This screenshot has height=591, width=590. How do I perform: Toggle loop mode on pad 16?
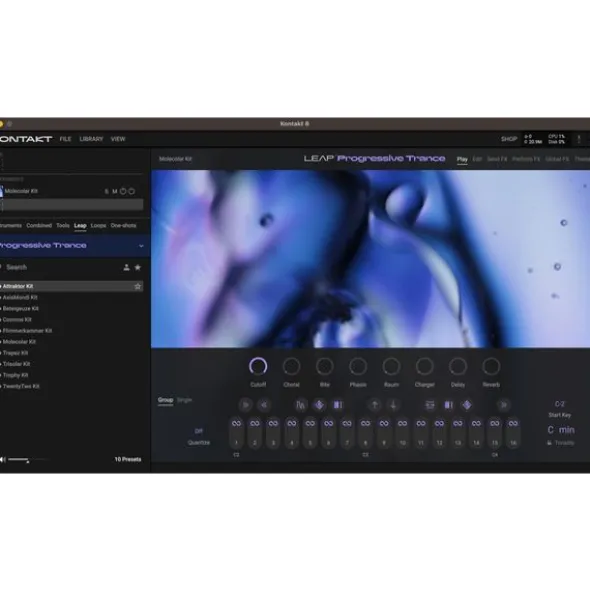(x=513, y=423)
